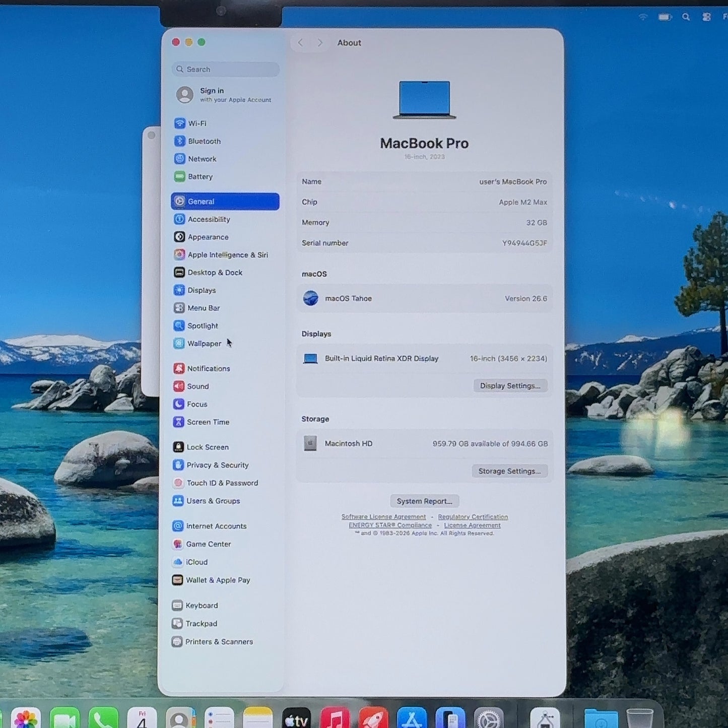Screen dimensions: 728x728
Task: Open Trackpad settings
Action: (x=225, y=624)
